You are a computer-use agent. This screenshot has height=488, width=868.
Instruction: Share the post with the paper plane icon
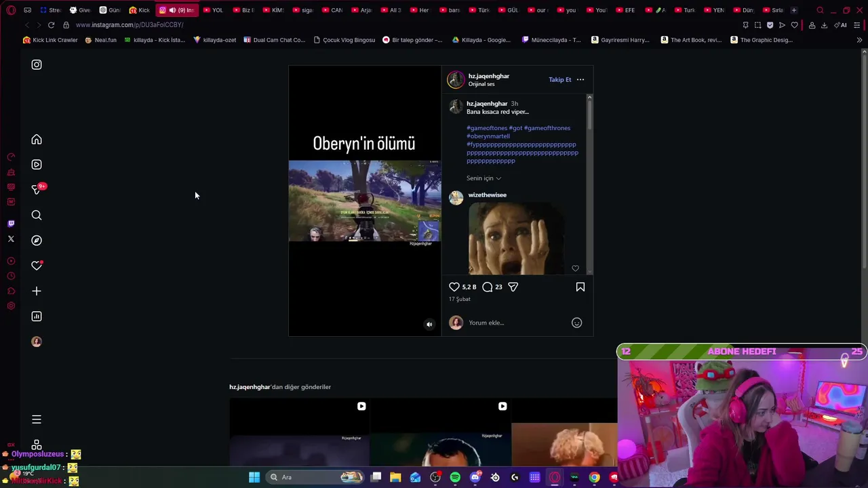pyautogui.click(x=513, y=287)
